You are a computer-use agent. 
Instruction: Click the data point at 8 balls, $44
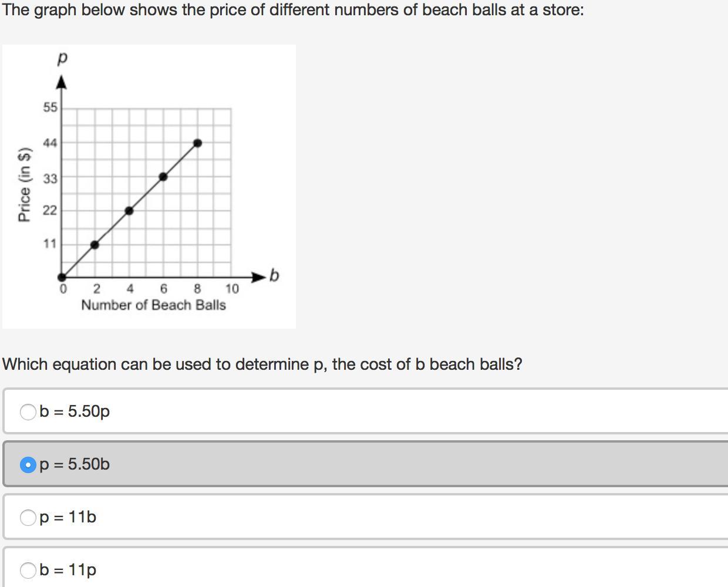[x=198, y=143]
